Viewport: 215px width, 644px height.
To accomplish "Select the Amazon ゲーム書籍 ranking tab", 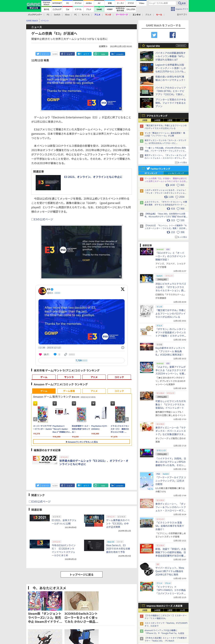I will (x=69, y=391).
